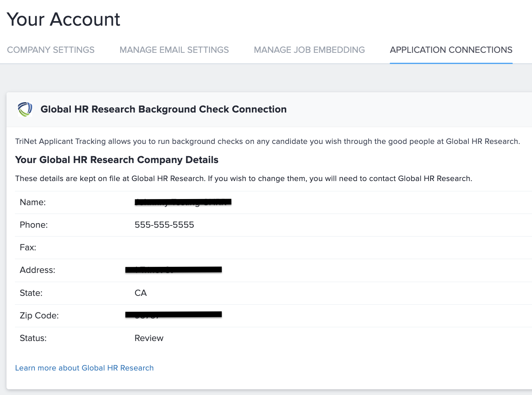Click the State value CA

(x=140, y=293)
